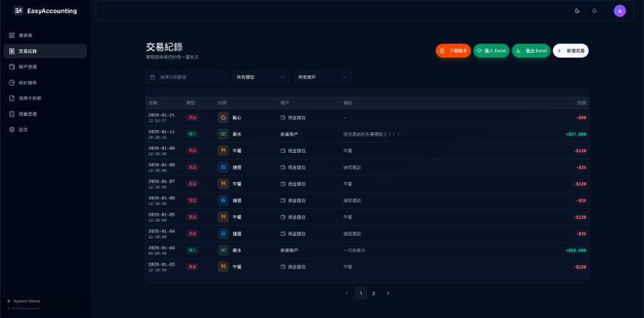This screenshot has height=318, width=644.
Task: Click the 午餐 fork icon in the 2026-01-07 row
Action: tap(223, 184)
